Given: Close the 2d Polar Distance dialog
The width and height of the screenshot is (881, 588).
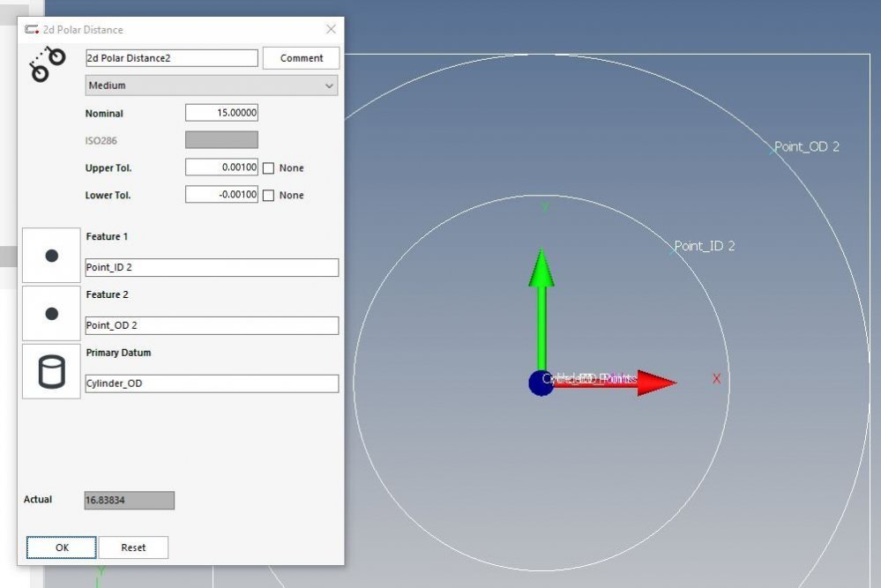Looking at the screenshot, I should pyautogui.click(x=331, y=29).
